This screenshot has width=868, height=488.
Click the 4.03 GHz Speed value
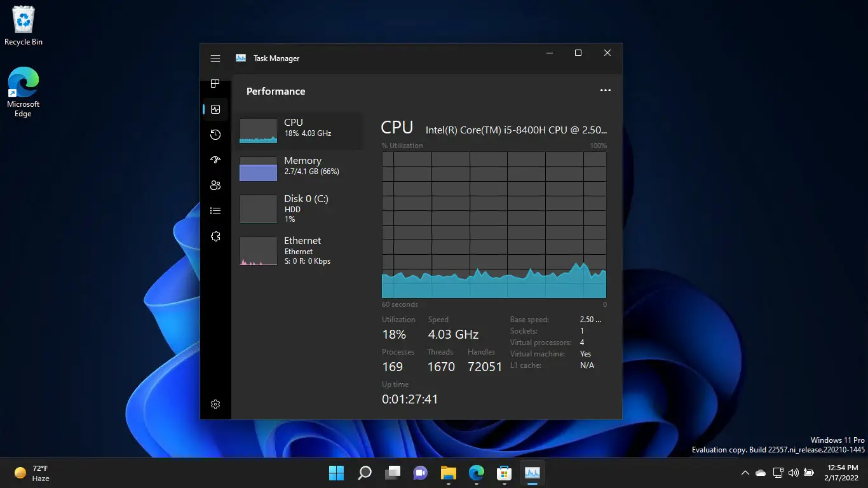(x=453, y=334)
